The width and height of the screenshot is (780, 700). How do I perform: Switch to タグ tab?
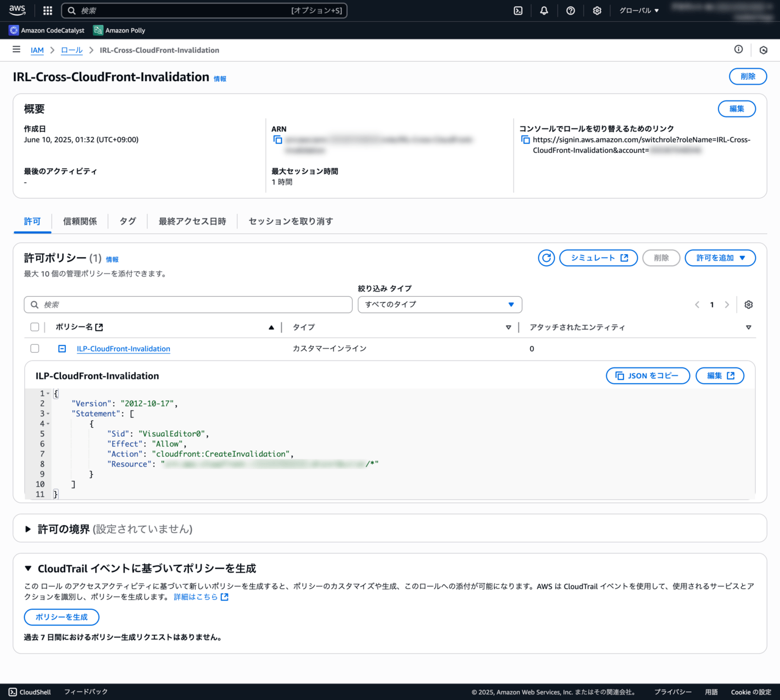click(127, 221)
